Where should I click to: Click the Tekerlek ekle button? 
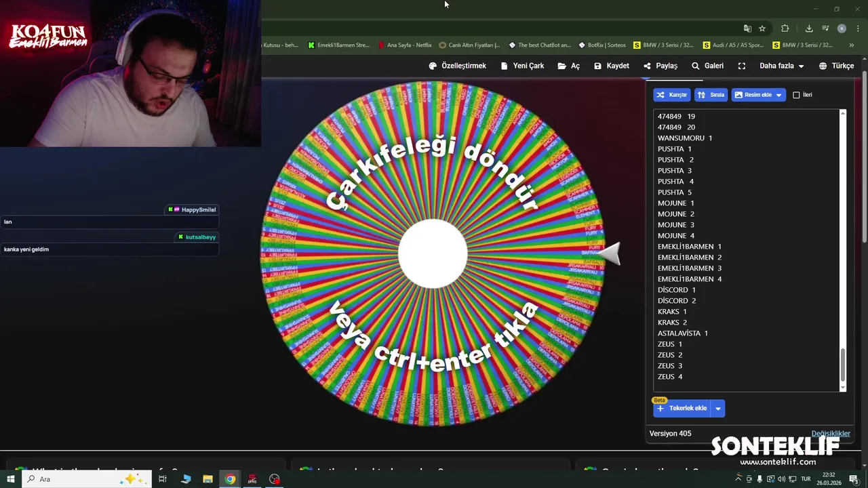click(682, 408)
